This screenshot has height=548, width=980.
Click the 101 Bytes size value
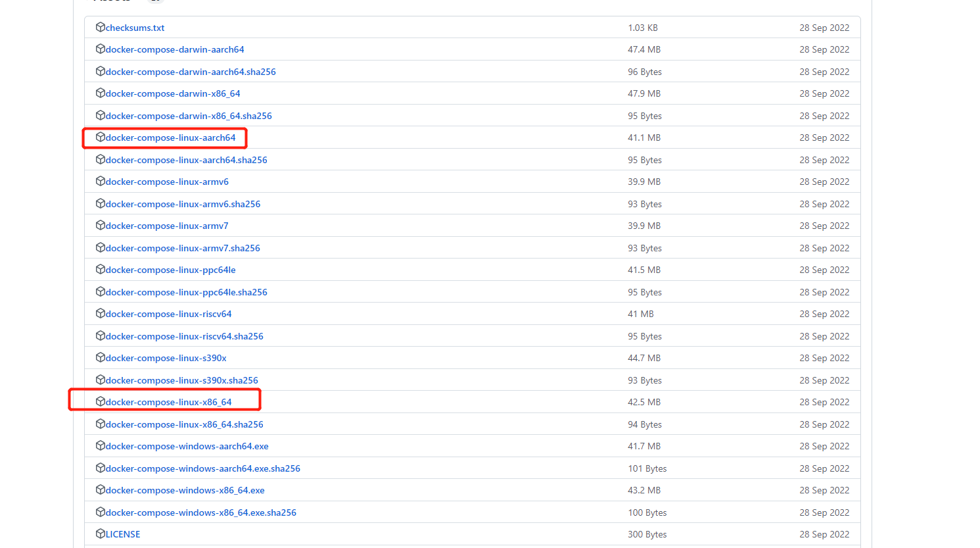647,468
